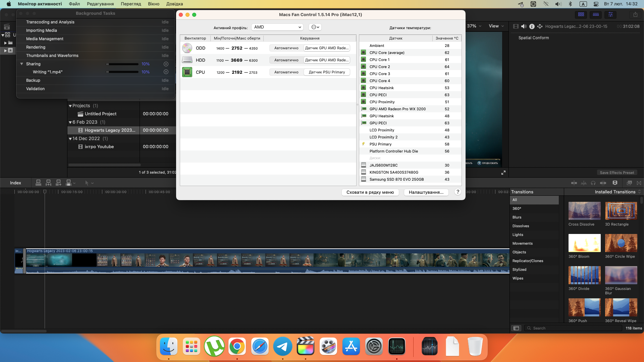This screenshot has width=644, height=362.
Task: Collapse the Sharing task disclosure triangle
Action: pyautogui.click(x=21, y=64)
